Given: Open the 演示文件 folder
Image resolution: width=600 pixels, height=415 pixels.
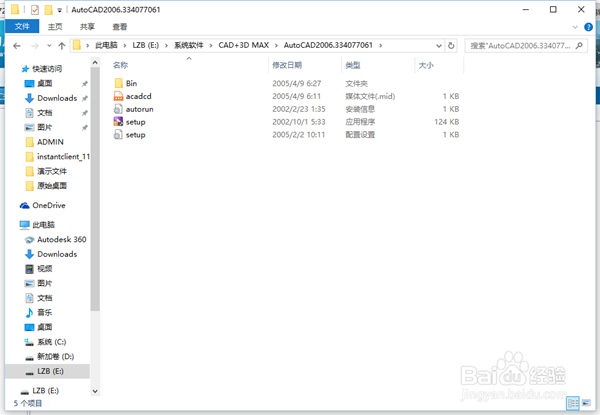Looking at the screenshot, I should click(52, 171).
